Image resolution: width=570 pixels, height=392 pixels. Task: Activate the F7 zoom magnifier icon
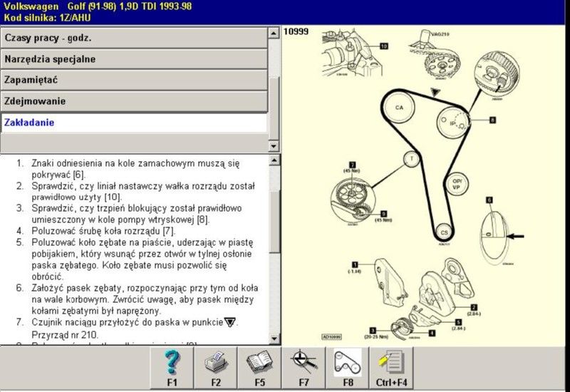pyautogui.click(x=304, y=367)
